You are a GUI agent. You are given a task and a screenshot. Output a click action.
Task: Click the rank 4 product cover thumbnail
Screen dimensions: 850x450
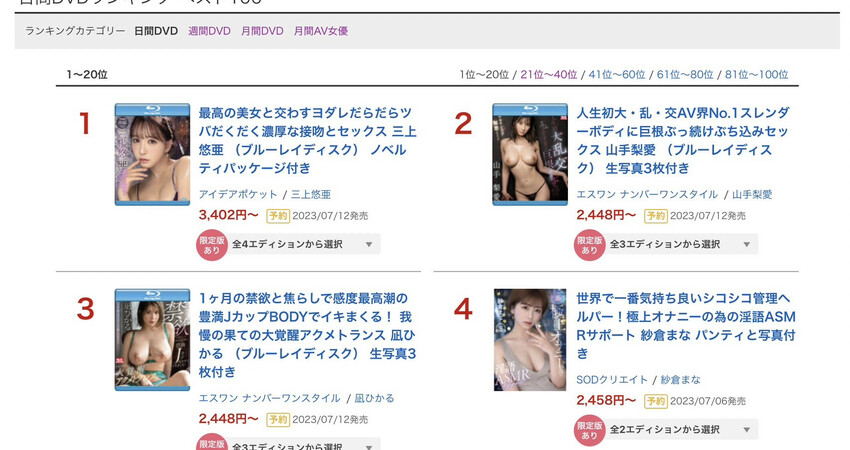point(530,340)
